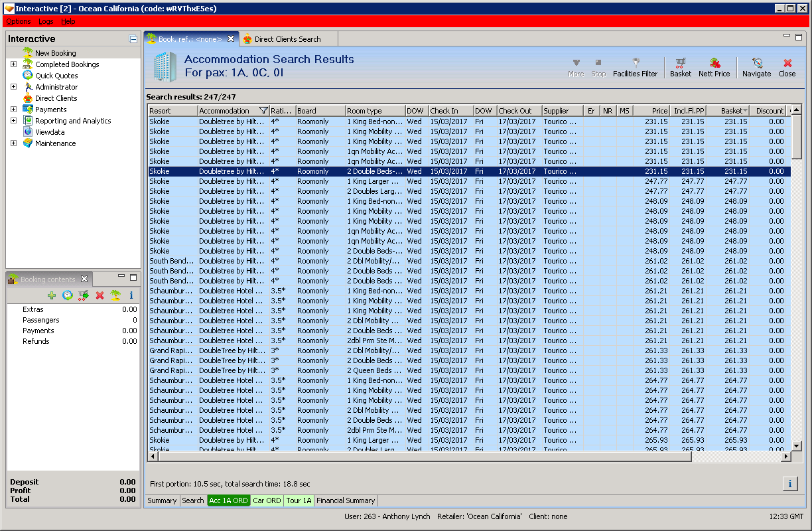
Task: Expand the Maintenance tree node
Action: click(13, 143)
